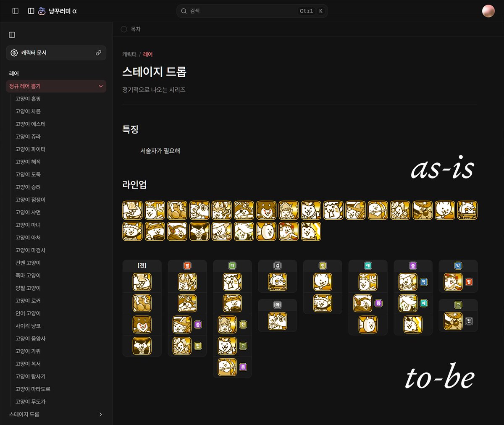Open the 고양이 해적 sidebar page
The height and width of the screenshot is (425, 504).
[x=28, y=162]
